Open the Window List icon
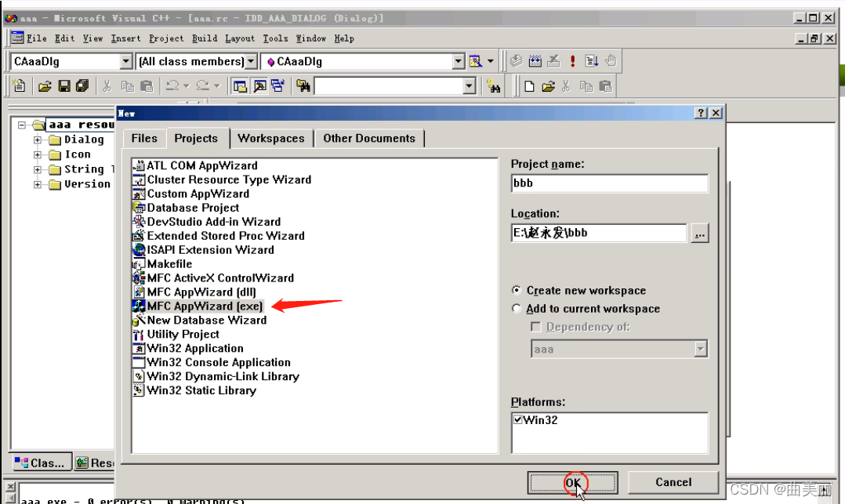The height and width of the screenshot is (504, 845). (278, 86)
